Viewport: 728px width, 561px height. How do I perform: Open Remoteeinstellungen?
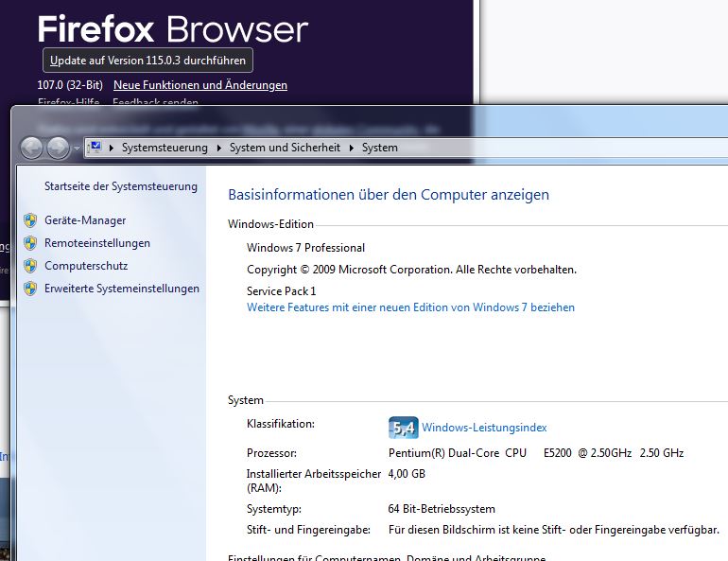pyautogui.click(x=97, y=243)
